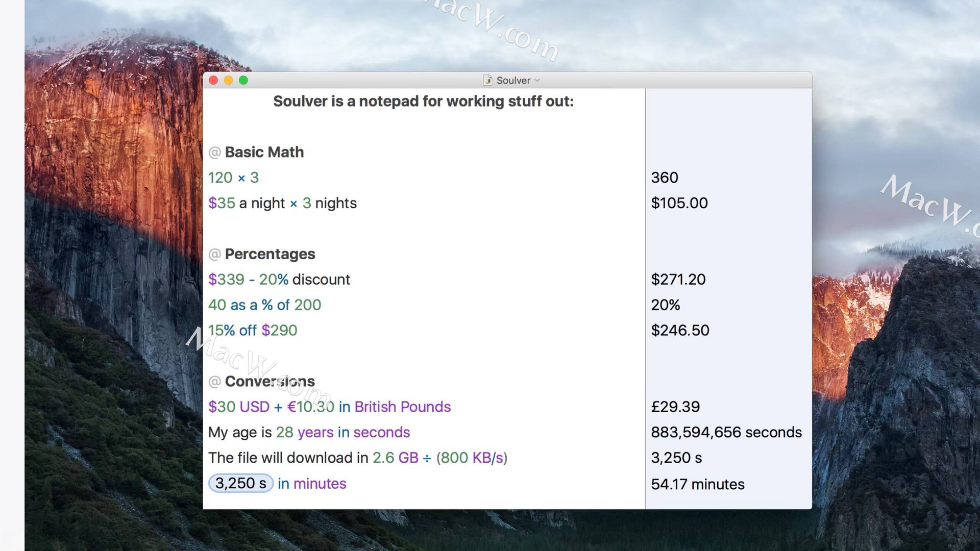Place cursor in '120 × 3' line
Image resolution: width=980 pixels, height=551 pixels.
pyautogui.click(x=233, y=178)
